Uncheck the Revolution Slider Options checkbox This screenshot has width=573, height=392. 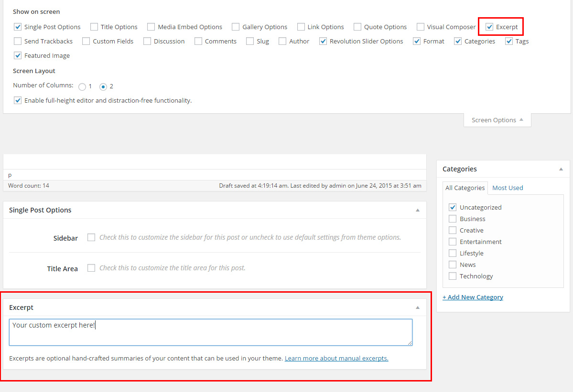point(323,42)
